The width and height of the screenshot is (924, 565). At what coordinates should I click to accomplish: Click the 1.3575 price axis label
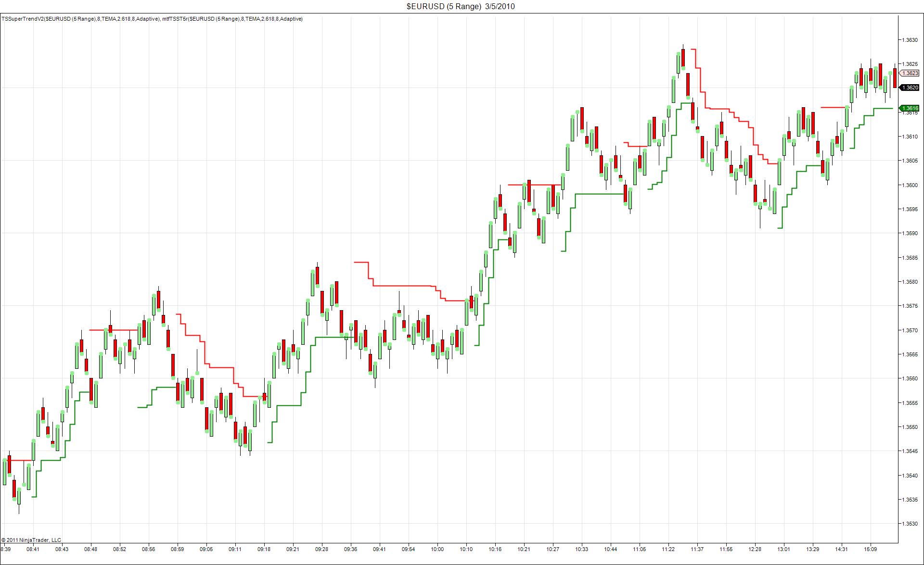coord(910,306)
